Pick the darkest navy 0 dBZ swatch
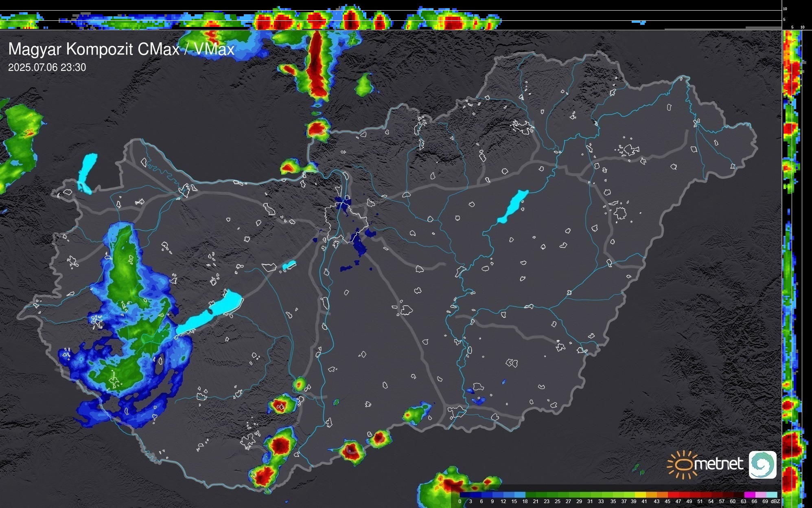The height and width of the screenshot is (508, 812). pos(465,495)
